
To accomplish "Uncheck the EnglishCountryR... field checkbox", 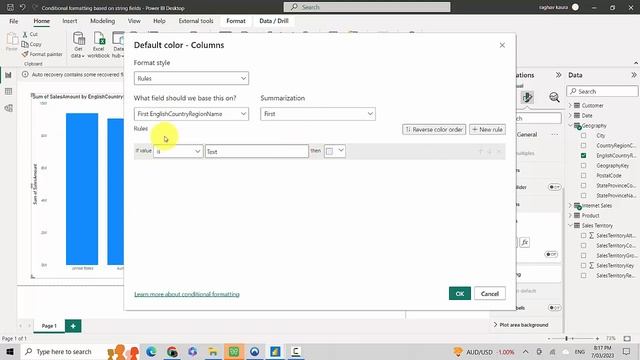I will (x=584, y=156).
